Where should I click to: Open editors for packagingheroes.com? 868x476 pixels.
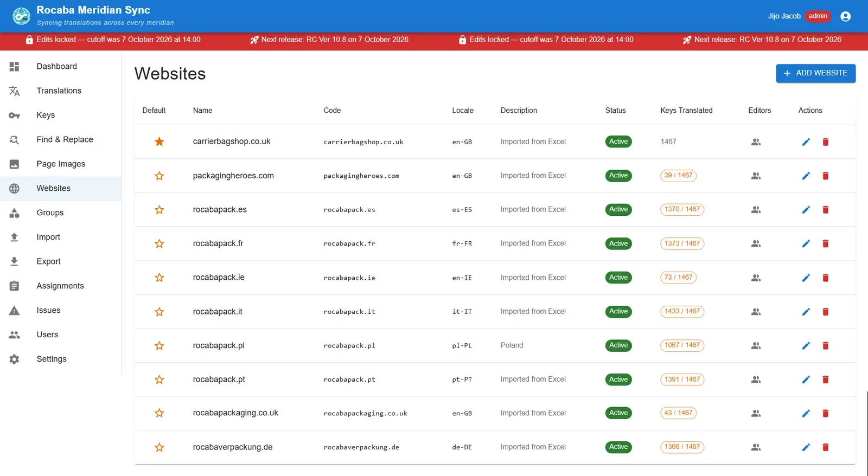pyautogui.click(x=756, y=176)
